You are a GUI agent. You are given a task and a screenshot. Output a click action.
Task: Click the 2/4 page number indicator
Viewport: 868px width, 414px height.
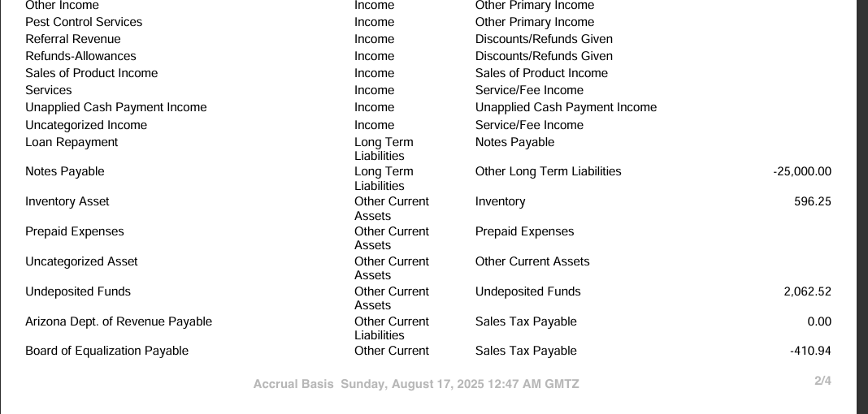(822, 381)
